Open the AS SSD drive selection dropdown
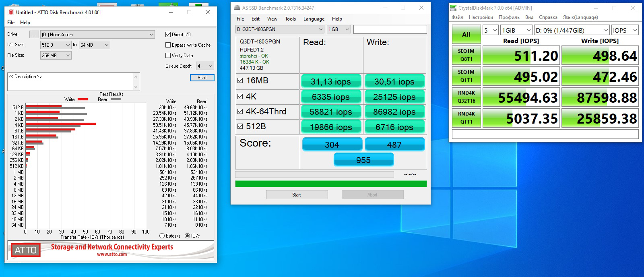Image resolution: width=644 pixels, height=277 pixels. (x=280, y=29)
